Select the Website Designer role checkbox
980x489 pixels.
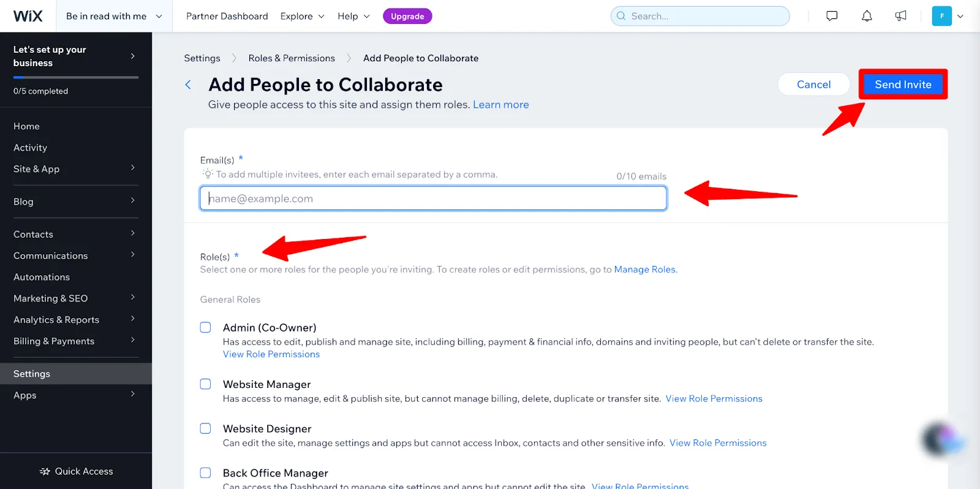pyautogui.click(x=206, y=428)
